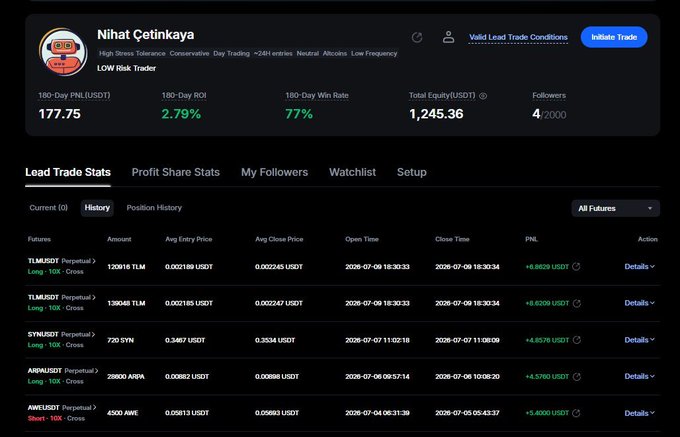Switch to Profit Share Stats tab

pos(176,173)
